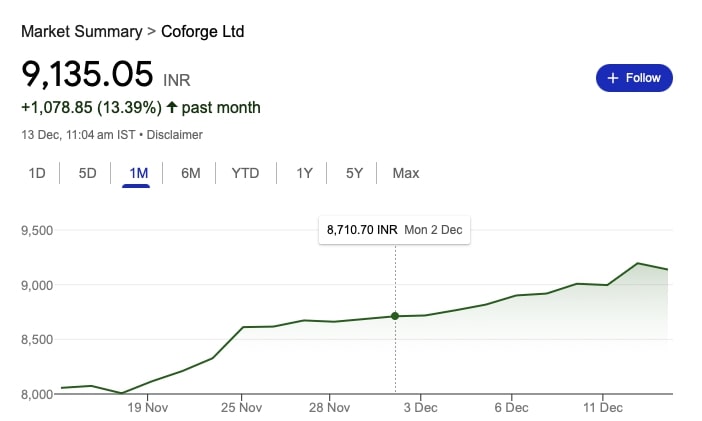Click the 6 Dec axis label

pos(511,408)
